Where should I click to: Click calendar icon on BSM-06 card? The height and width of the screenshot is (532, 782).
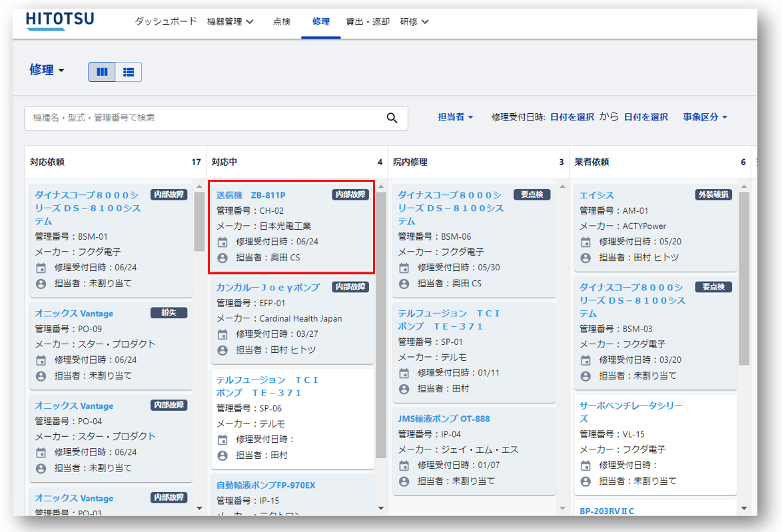404,268
